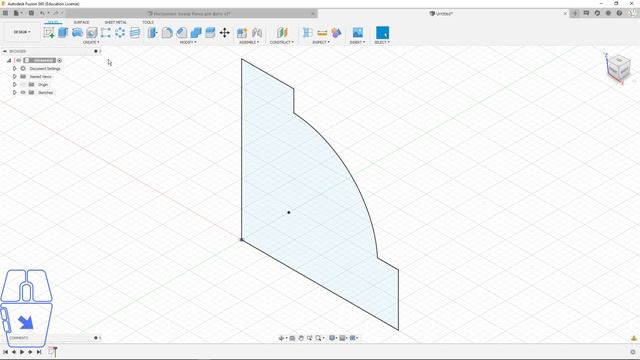The width and height of the screenshot is (640, 360).
Task: Click the first Inspect group icon
Action: coord(307,33)
